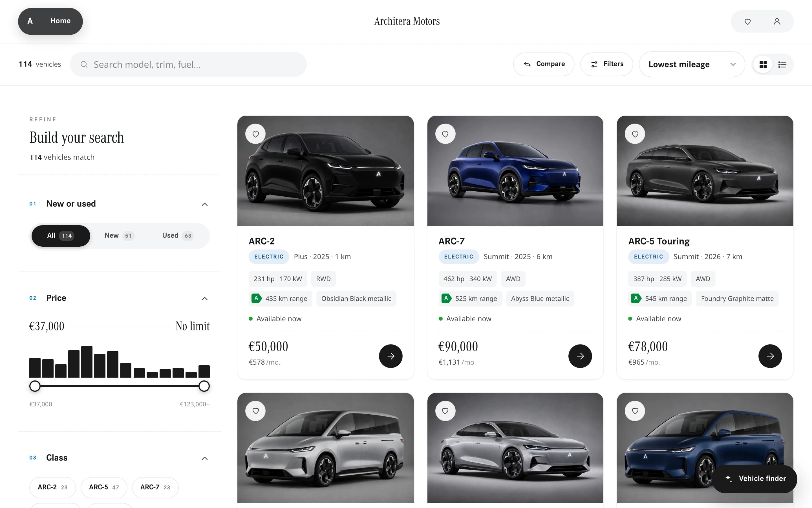812x508 pixels.
Task: Collapse the New or used section
Action: pyautogui.click(x=204, y=204)
